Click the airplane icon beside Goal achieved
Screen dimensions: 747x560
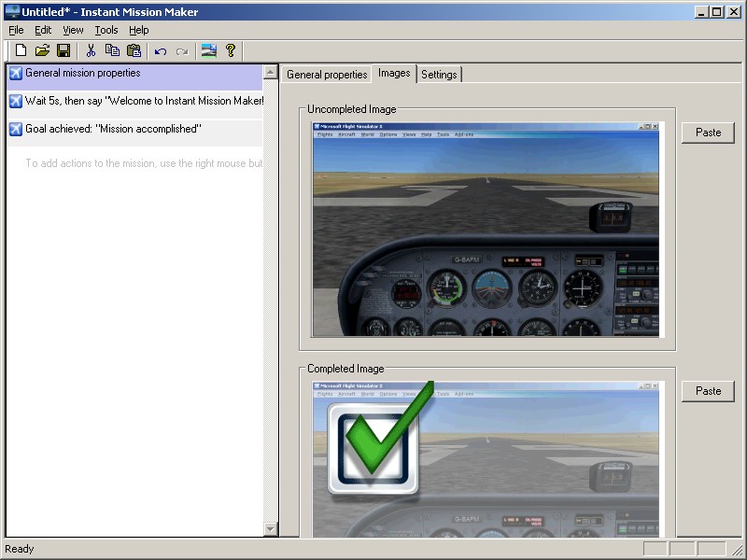coord(16,129)
